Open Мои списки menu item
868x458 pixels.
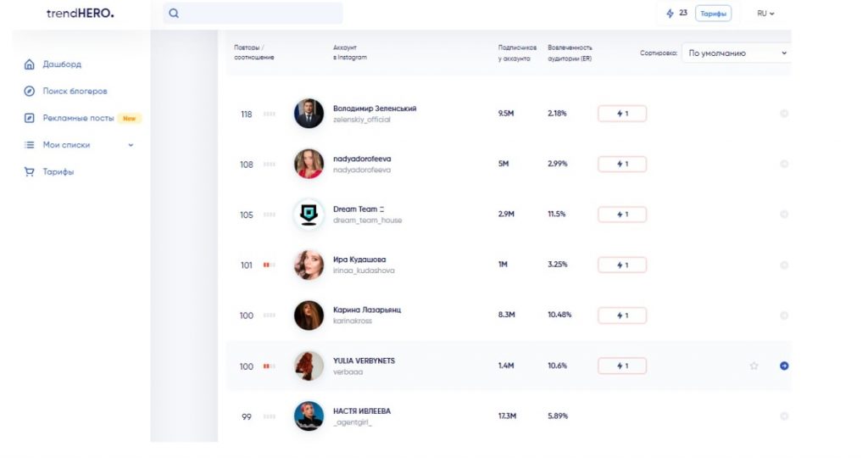66,144
